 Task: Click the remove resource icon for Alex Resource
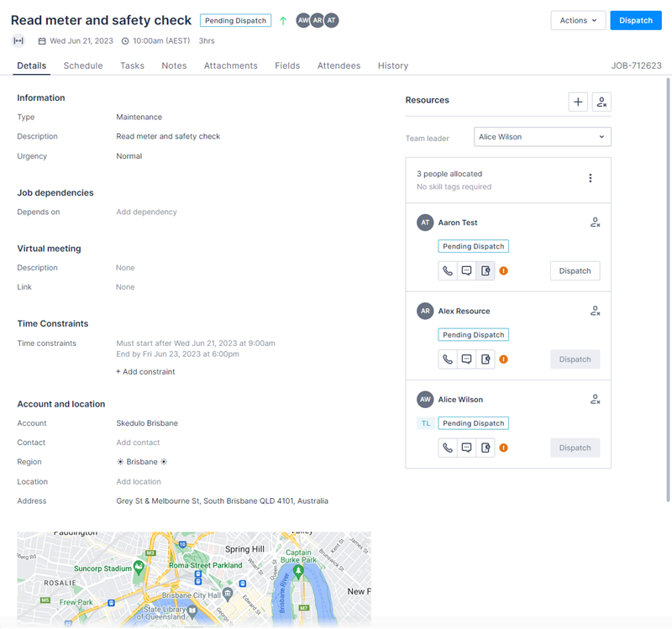[x=595, y=311]
